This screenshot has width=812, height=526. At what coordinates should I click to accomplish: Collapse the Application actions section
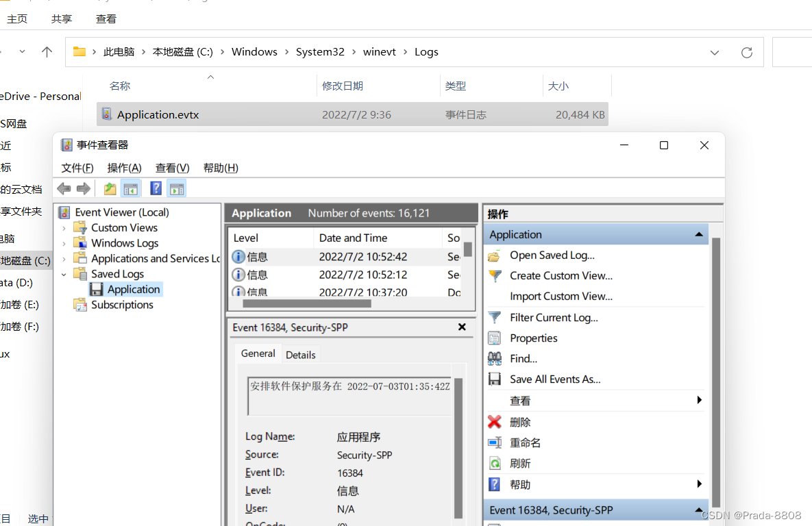(x=698, y=234)
